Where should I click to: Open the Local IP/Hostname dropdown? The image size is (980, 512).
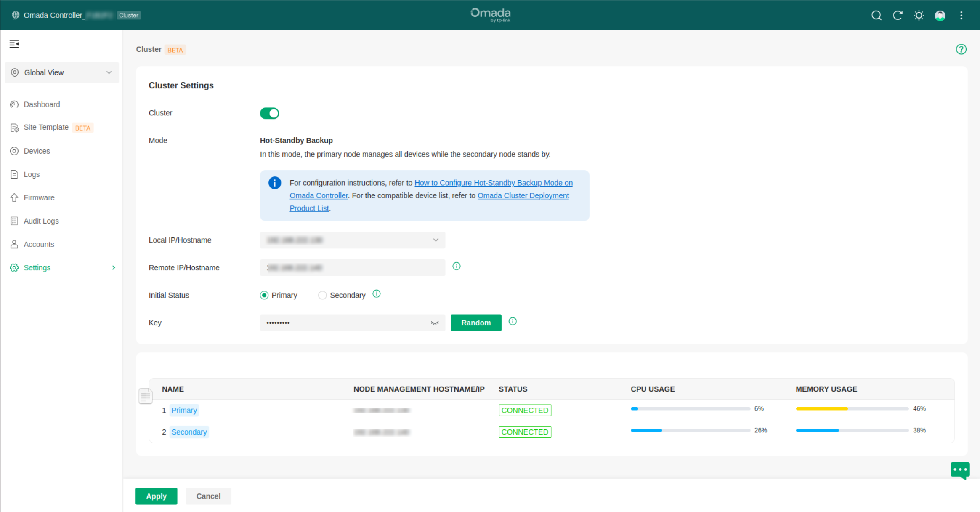(x=353, y=240)
